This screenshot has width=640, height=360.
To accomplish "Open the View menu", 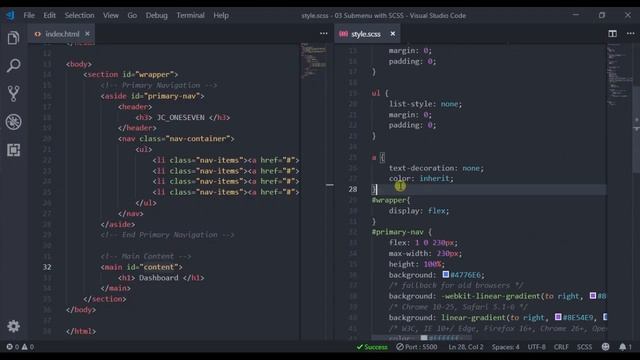I will [111, 16].
